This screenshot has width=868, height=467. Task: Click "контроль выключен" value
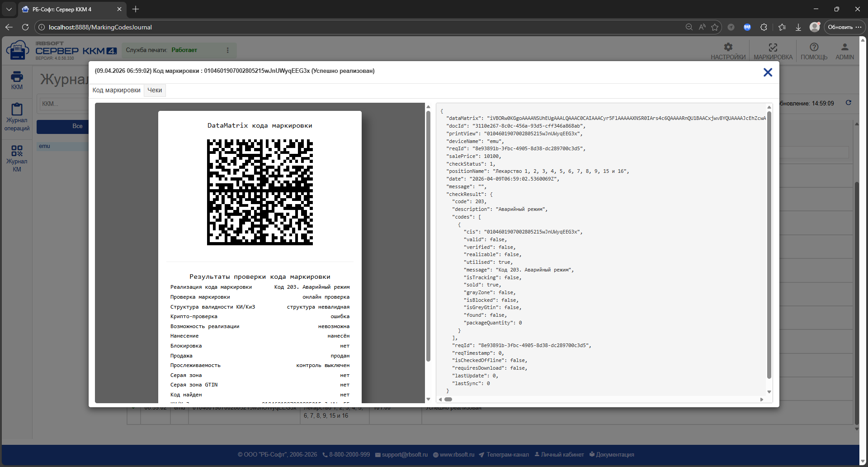coord(323,365)
